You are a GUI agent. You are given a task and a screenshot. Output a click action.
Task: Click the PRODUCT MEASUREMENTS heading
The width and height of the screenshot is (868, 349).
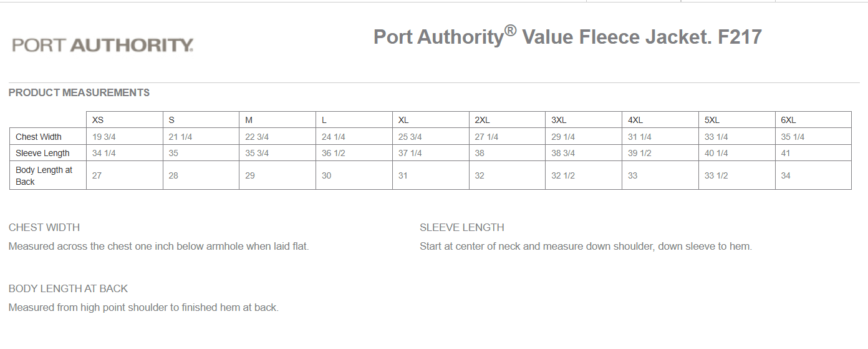point(79,92)
